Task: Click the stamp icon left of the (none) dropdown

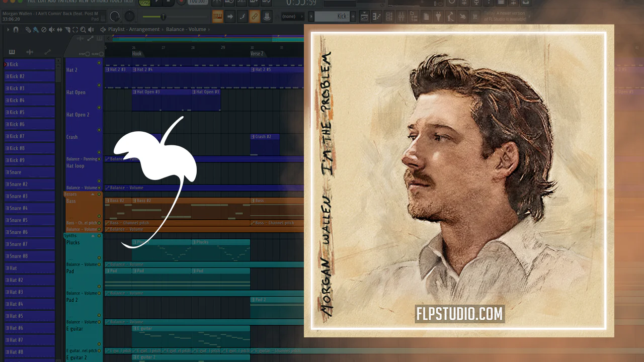Action: coord(267,17)
